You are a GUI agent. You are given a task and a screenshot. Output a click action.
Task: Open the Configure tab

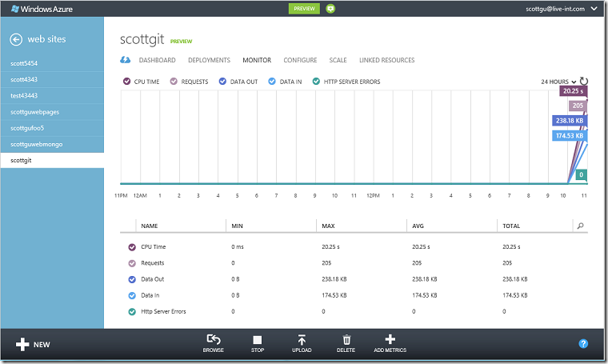300,60
